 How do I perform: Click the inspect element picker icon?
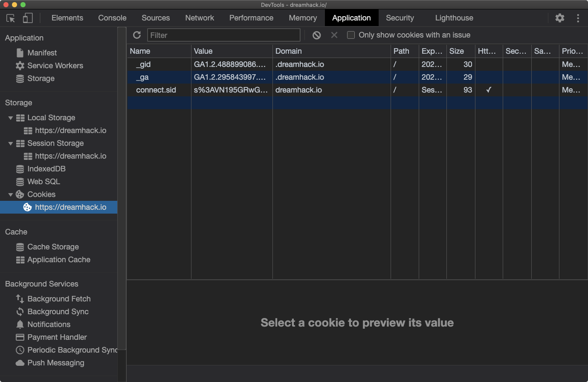(11, 18)
